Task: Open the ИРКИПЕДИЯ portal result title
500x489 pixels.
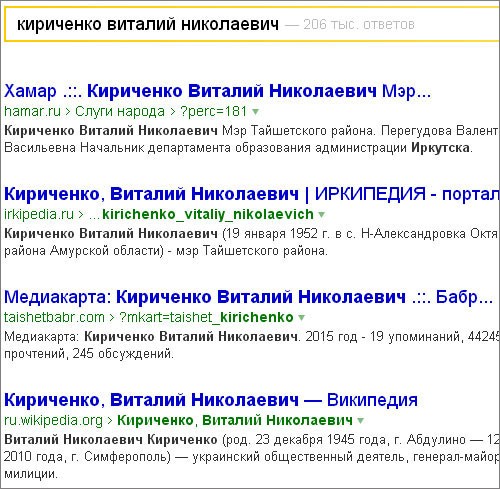Action: coord(252,194)
